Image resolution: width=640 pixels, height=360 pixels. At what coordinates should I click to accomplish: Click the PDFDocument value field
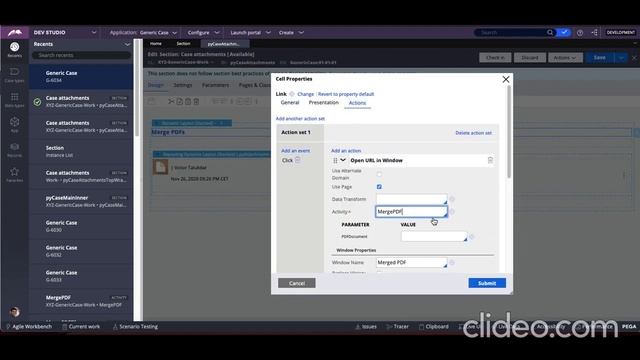pyautogui.click(x=434, y=236)
